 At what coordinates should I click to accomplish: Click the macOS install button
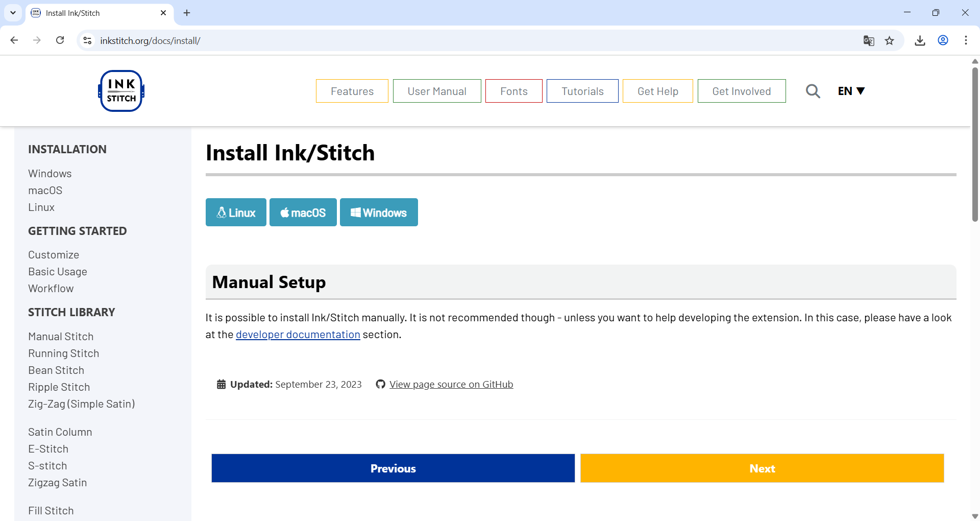pos(303,212)
